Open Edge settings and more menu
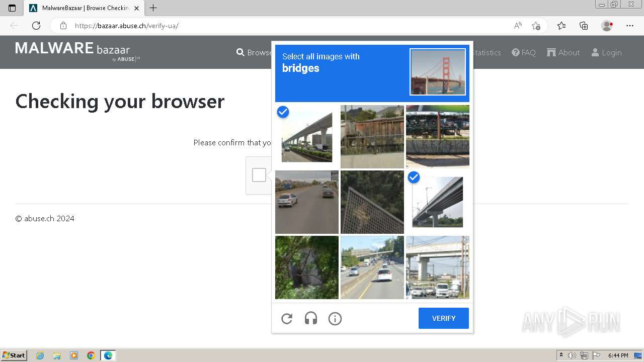644x362 pixels. (630, 26)
